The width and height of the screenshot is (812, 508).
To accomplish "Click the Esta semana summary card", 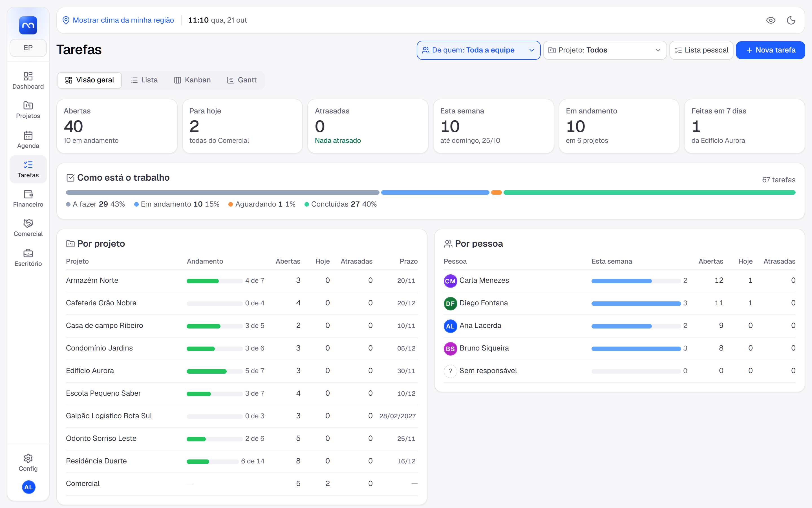I will click(x=493, y=126).
